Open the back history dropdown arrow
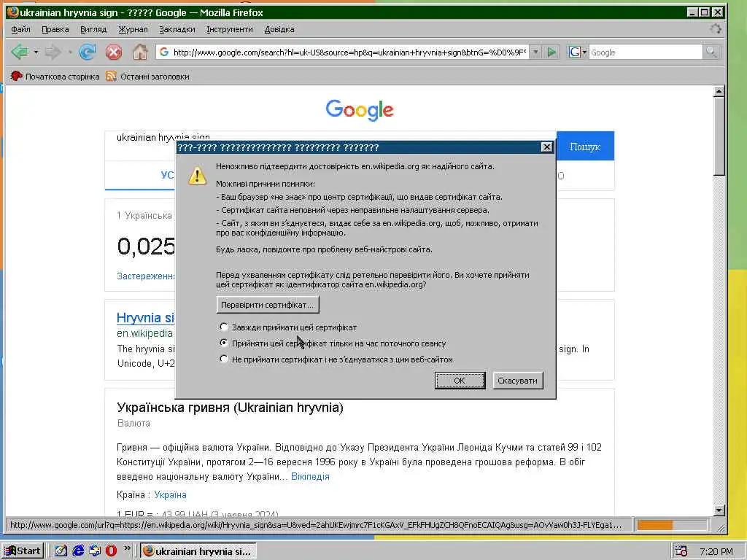 36,52
